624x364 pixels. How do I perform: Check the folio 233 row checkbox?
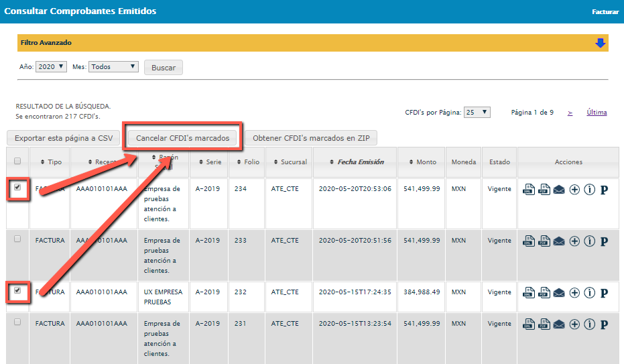17,239
